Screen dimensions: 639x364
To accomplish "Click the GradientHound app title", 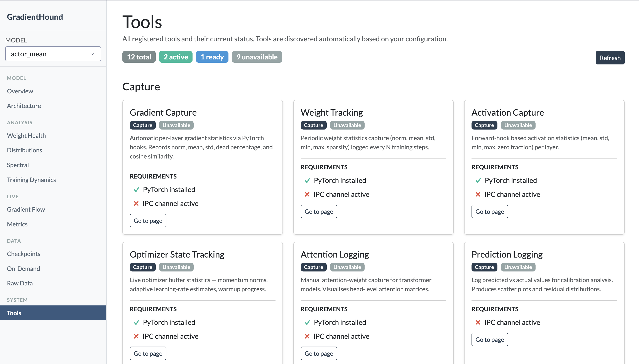I will click(x=35, y=17).
